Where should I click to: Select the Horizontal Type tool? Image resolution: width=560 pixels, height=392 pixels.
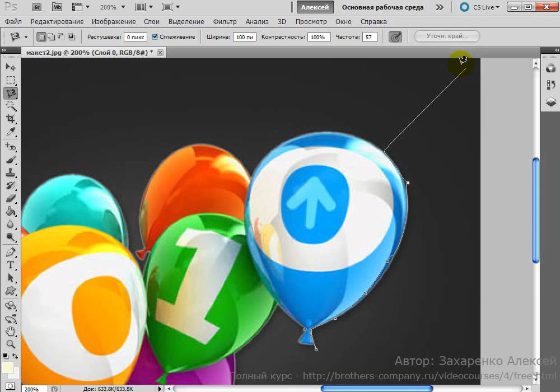pos(11,265)
